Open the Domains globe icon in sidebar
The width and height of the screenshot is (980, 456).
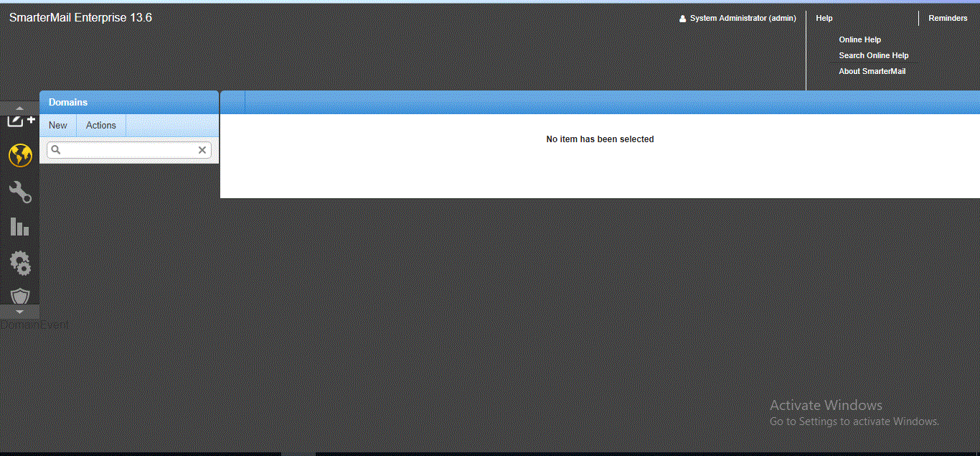(x=20, y=155)
